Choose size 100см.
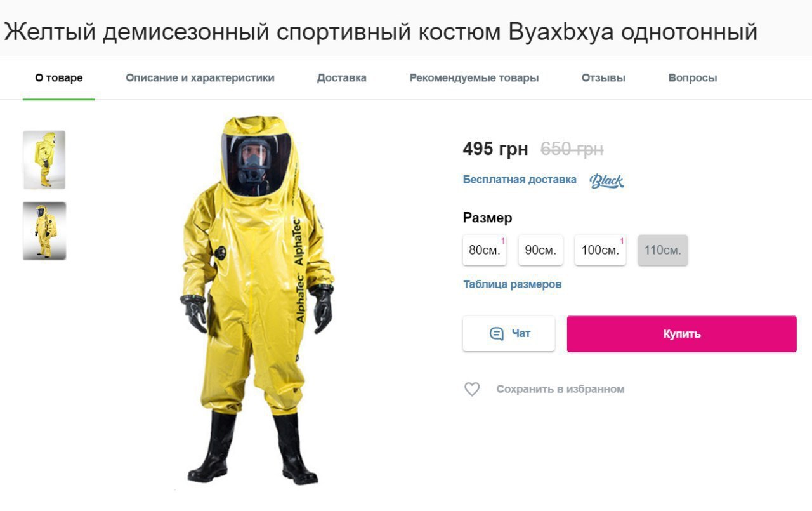Viewport: 812px width, 511px height. [600, 250]
